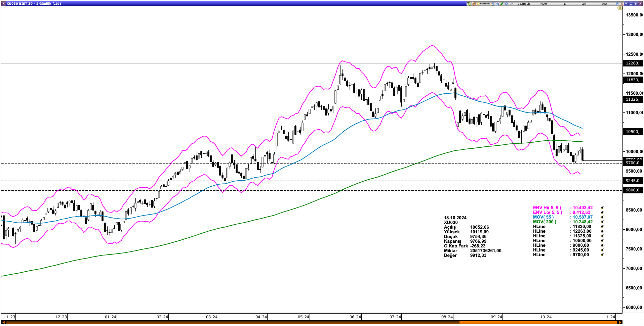Image resolution: width=644 pixels, height=326 pixels.
Task: Click the Değer value 9912,33
Action: coord(478,255)
